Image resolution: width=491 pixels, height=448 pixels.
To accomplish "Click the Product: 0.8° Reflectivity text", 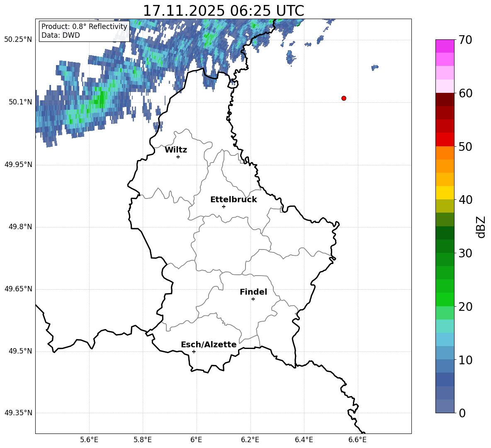I will [84, 26].
